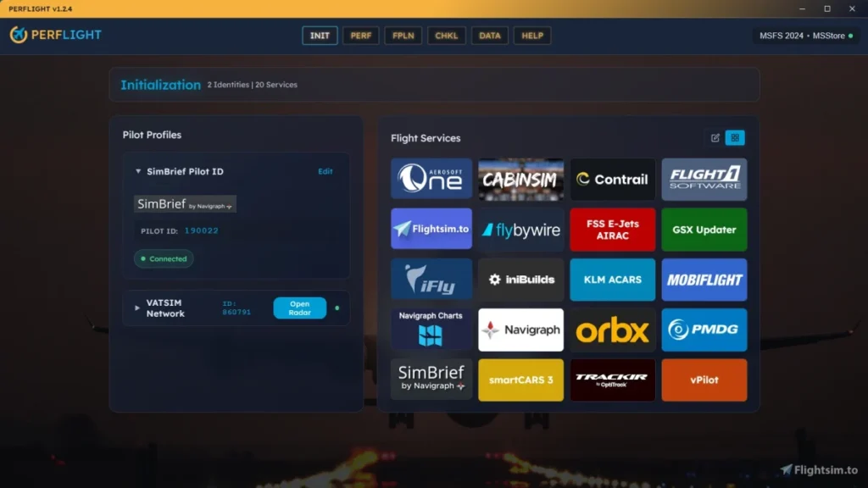This screenshot has height=488, width=868.
Task: Launch the Flightsim.to service tile
Action: click(431, 229)
